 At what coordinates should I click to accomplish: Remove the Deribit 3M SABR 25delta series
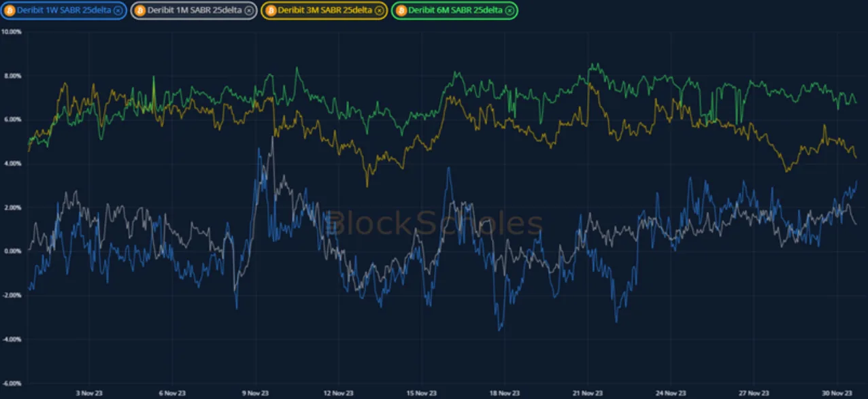tap(378, 10)
